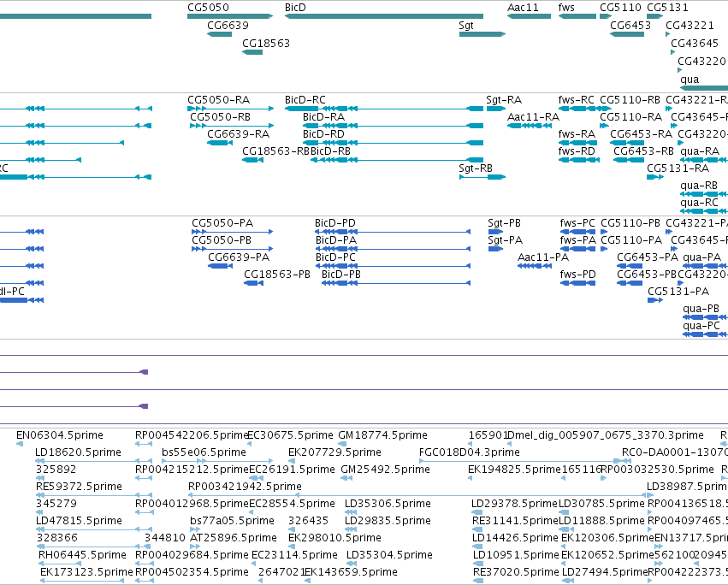
Task: Click protein CG5110-PB
Action: click(604, 232)
